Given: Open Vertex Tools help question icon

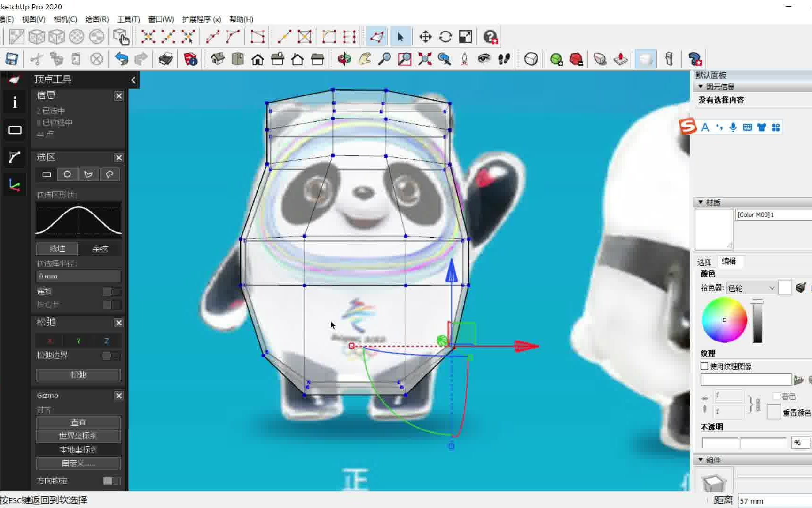Looking at the screenshot, I should tap(491, 37).
